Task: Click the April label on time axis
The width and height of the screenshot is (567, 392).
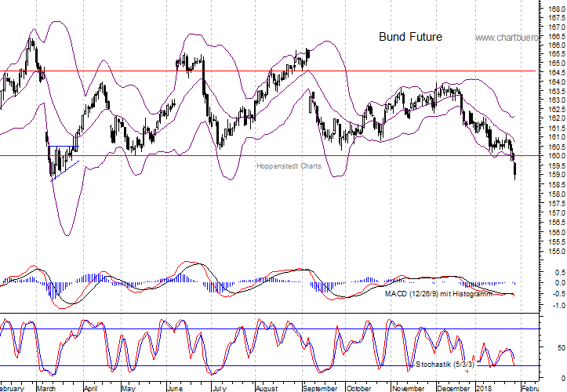Action: (90, 389)
